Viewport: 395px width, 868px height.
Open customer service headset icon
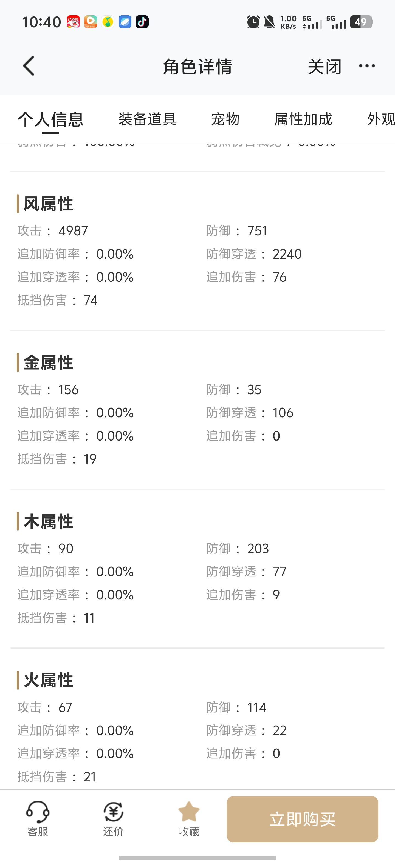[x=38, y=812]
